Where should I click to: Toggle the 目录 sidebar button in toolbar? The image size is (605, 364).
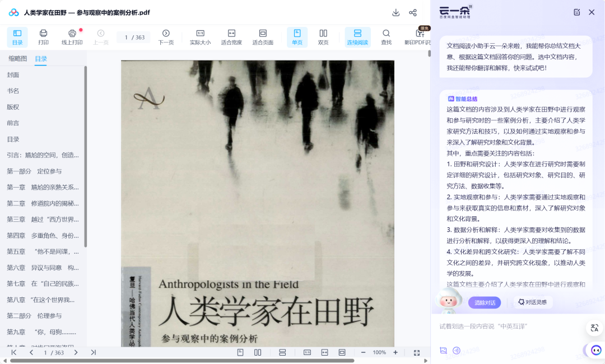17,37
